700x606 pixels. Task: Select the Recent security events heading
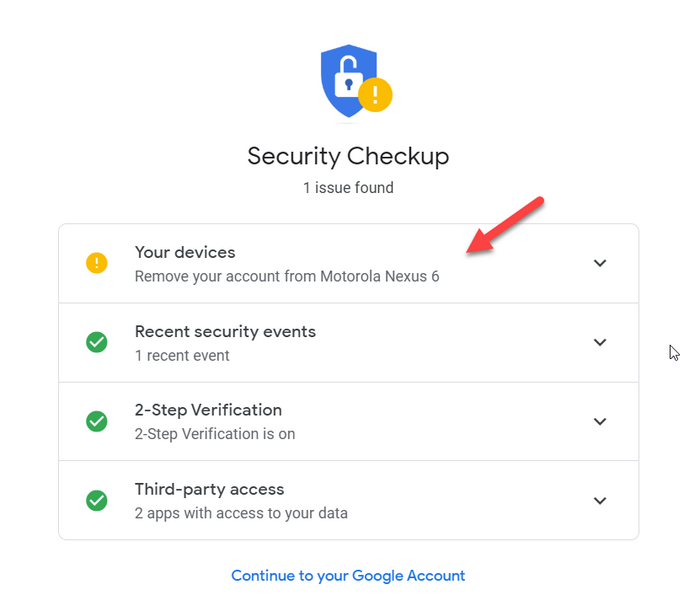[x=225, y=332]
